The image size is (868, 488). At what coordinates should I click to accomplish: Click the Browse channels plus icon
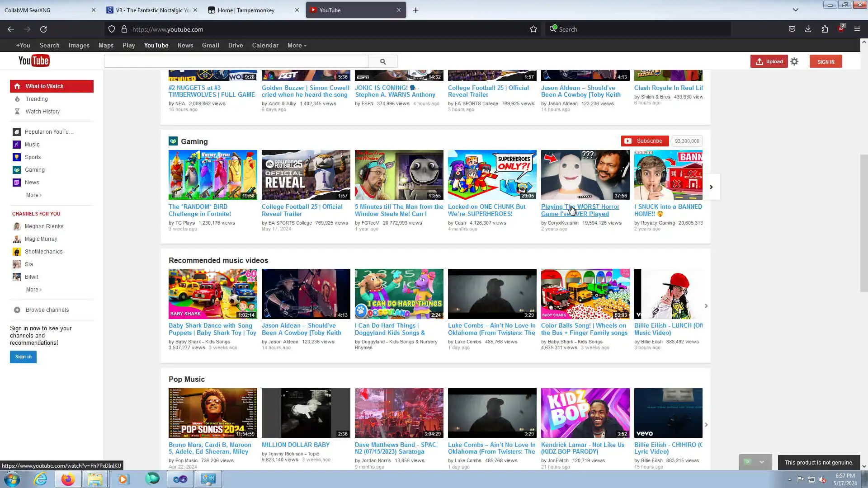(17, 310)
